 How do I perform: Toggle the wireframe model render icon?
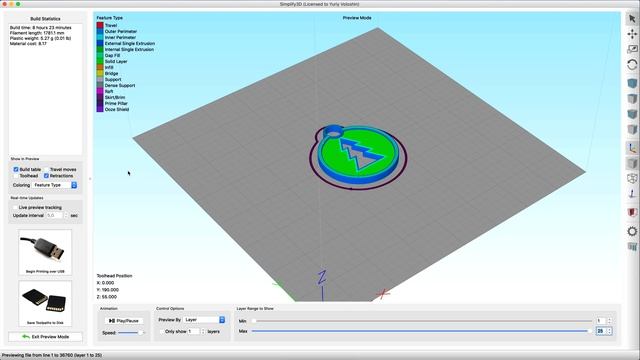632,178
